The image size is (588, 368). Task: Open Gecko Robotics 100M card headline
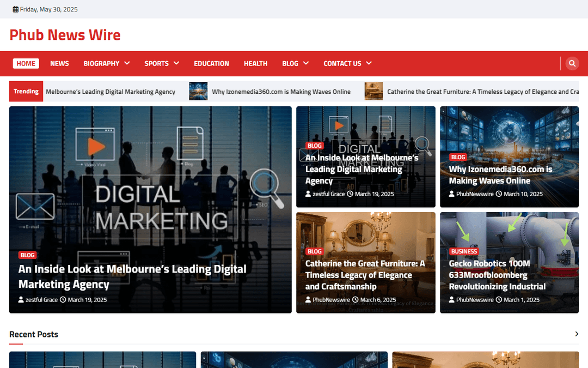pos(497,275)
